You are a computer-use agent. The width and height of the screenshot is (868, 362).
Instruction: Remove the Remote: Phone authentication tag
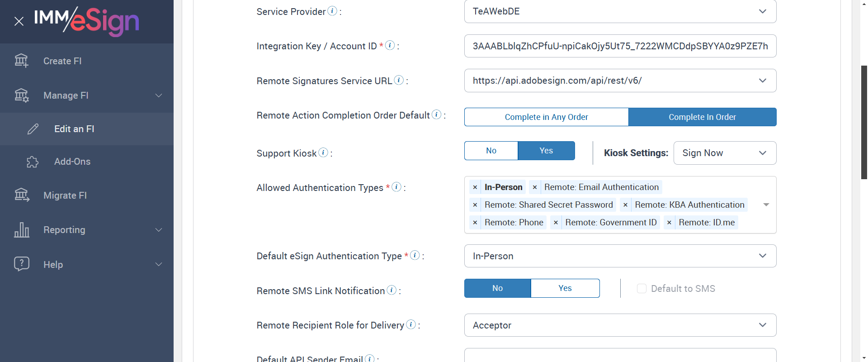[475, 223]
